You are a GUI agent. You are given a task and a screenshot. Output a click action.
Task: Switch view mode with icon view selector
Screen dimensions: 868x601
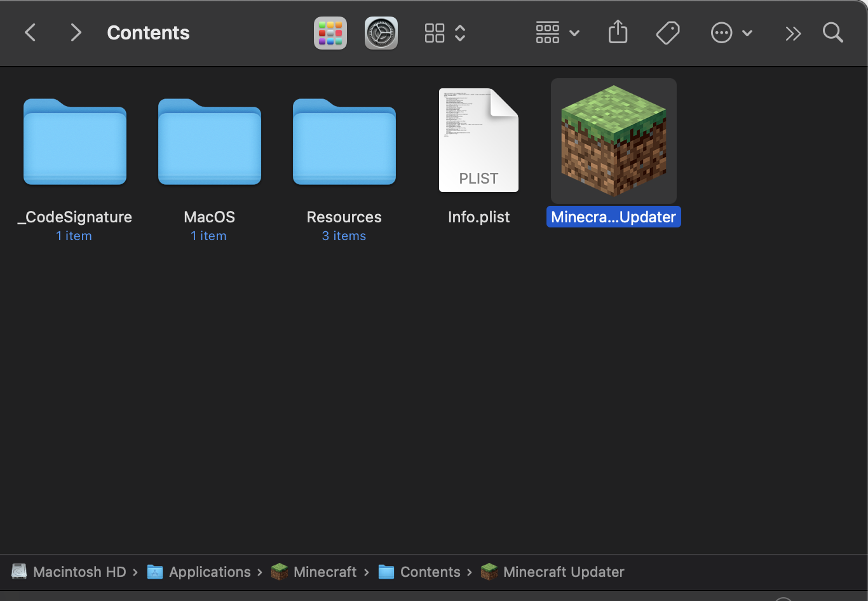[445, 33]
